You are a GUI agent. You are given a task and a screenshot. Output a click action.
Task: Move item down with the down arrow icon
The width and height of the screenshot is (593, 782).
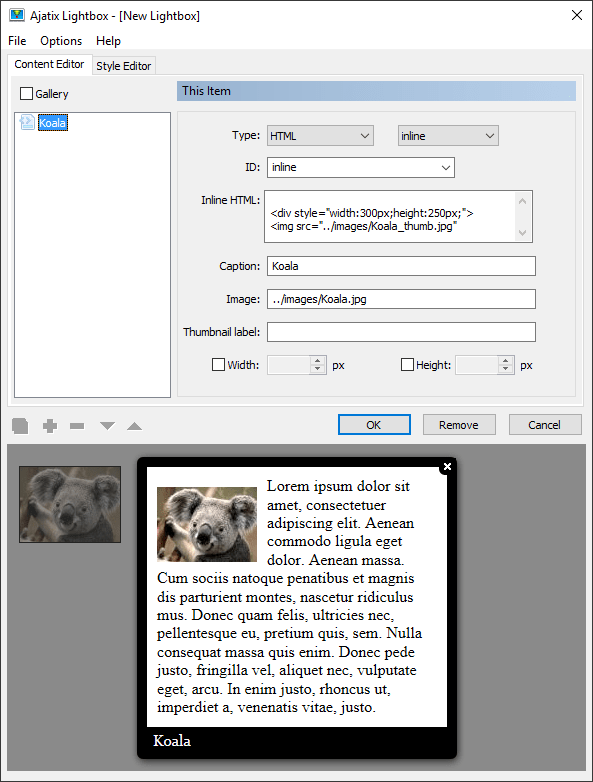tap(107, 426)
